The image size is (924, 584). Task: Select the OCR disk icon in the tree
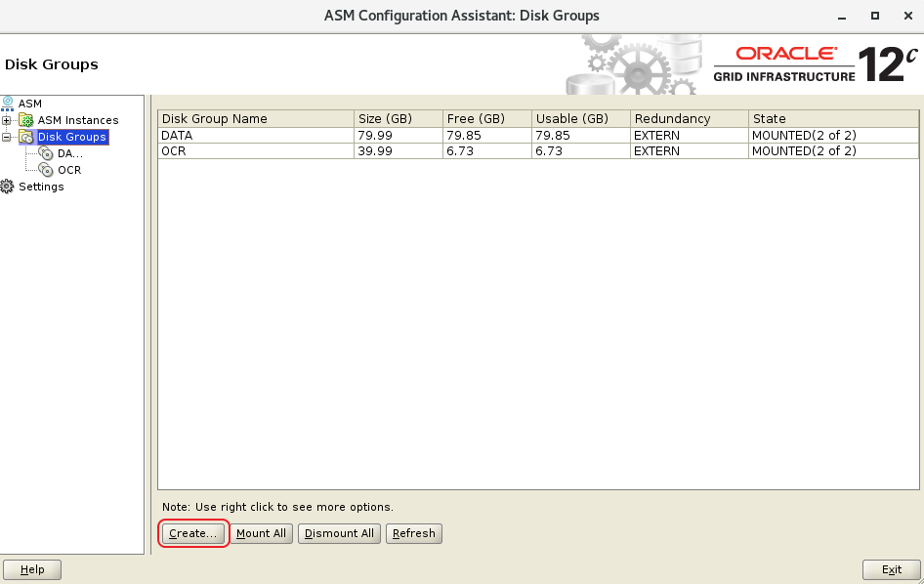coord(46,170)
